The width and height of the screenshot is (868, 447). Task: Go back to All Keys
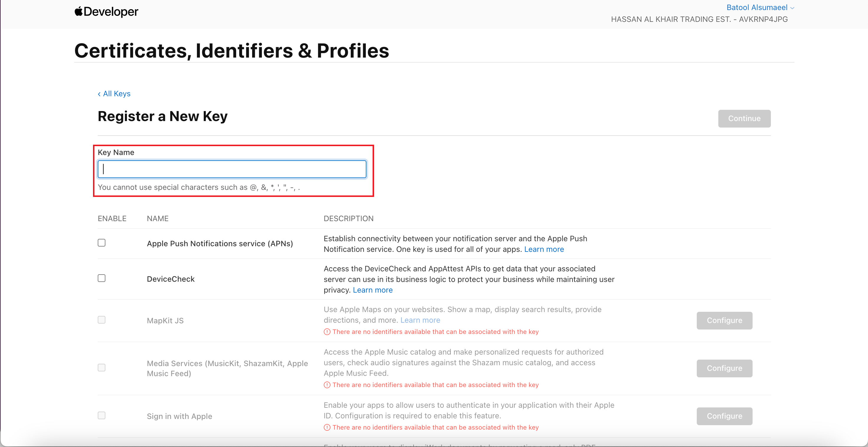(114, 94)
